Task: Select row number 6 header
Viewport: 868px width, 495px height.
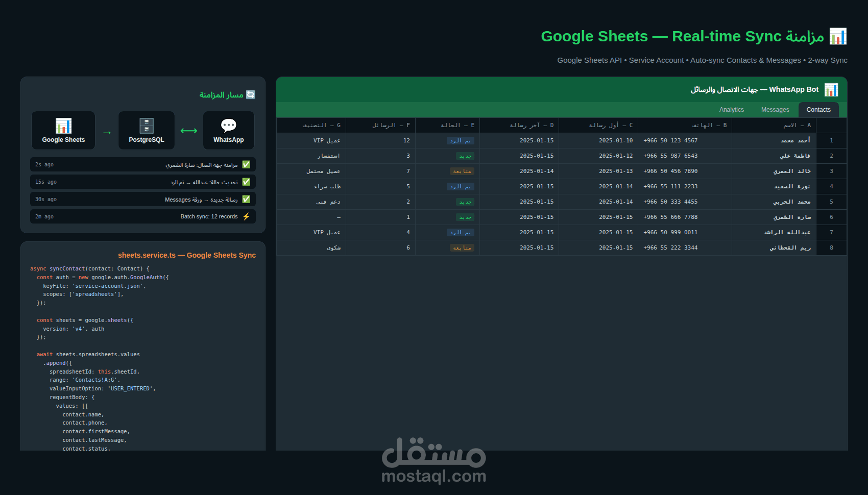Action: coord(831,217)
